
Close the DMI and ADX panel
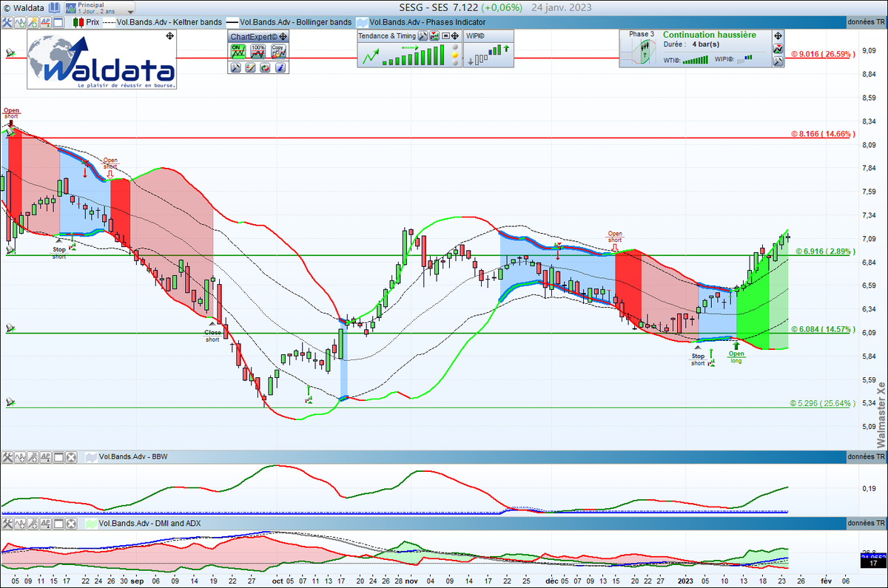coord(71,524)
